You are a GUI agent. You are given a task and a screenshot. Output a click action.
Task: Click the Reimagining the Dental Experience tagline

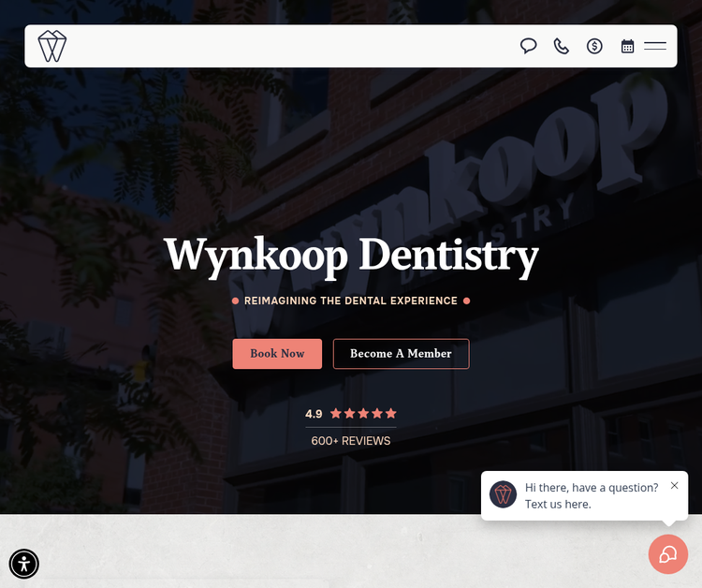[351, 301]
